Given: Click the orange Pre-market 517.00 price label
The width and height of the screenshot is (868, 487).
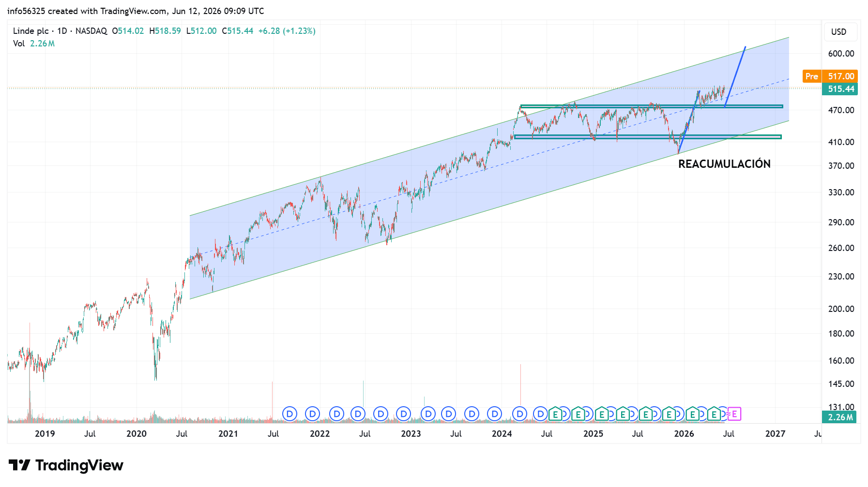Looking at the screenshot, I should 830,76.
